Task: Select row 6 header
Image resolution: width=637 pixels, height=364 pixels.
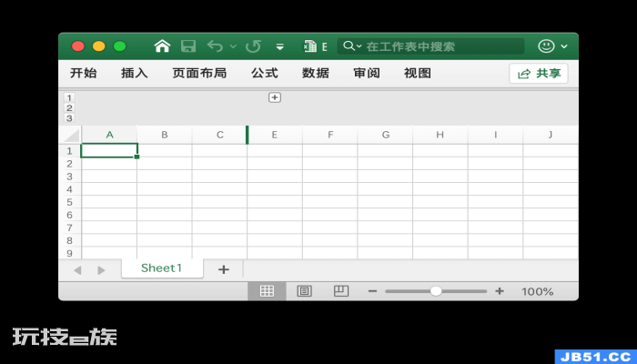Action: tap(69, 215)
